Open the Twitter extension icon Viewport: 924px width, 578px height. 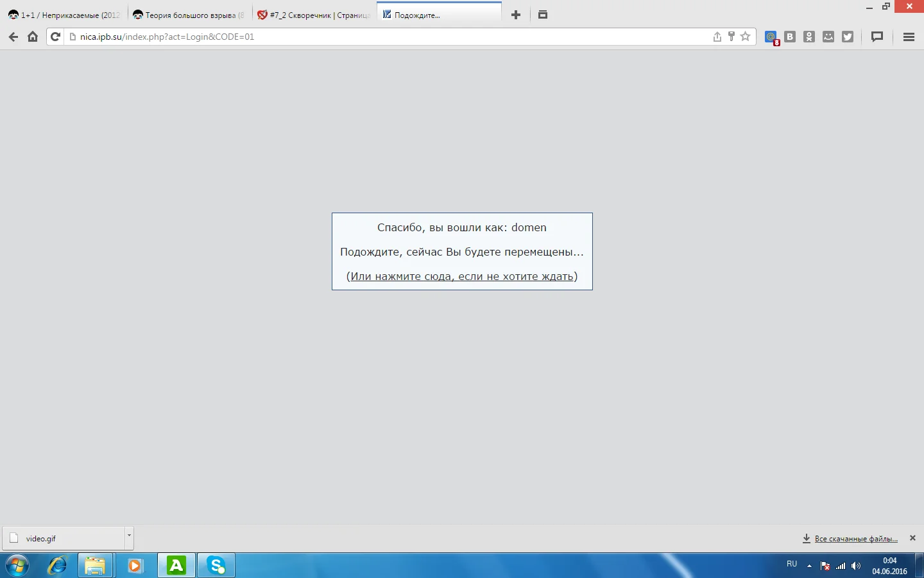tap(848, 37)
